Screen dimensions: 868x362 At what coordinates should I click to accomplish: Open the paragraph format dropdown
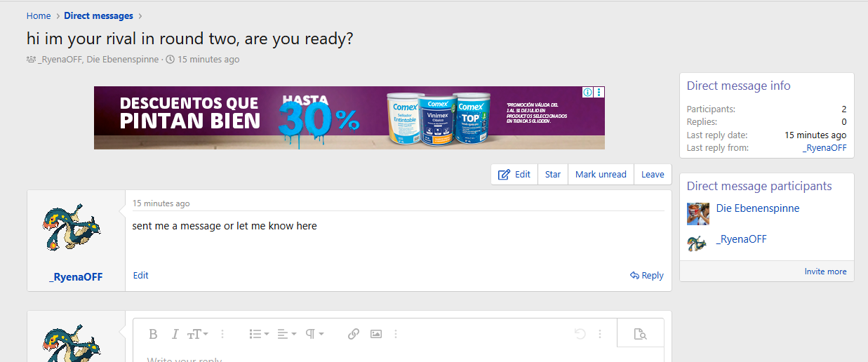[x=314, y=334]
